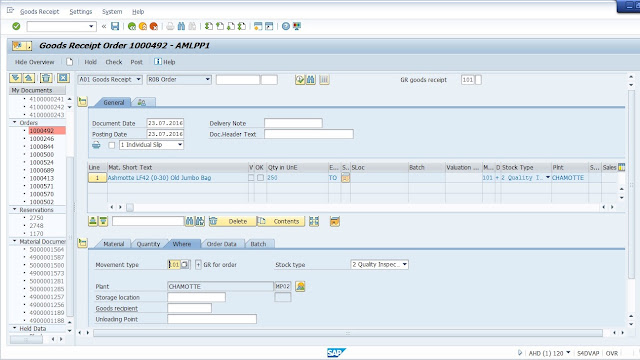This screenshot has width=640, height=360.
Task: Open the R08 Order dropdown
Action: 207,79
